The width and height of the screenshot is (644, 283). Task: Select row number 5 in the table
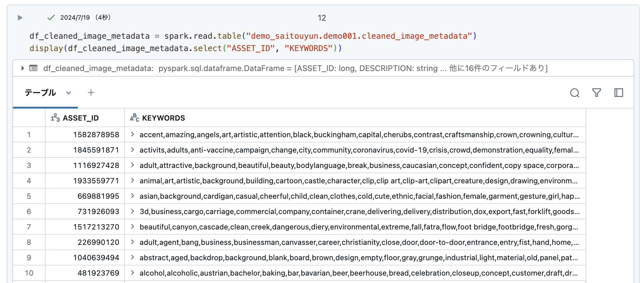pos(29,196)
